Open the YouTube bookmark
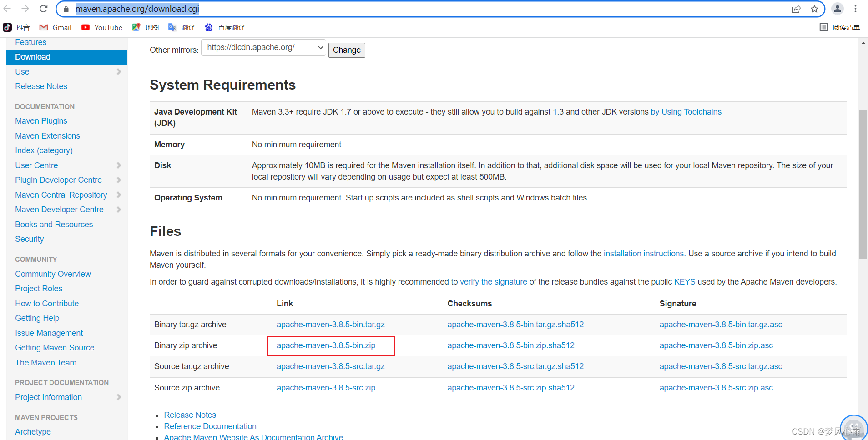Image resolution: width=868 pixels, height=440 pixels. coord(102,27)
